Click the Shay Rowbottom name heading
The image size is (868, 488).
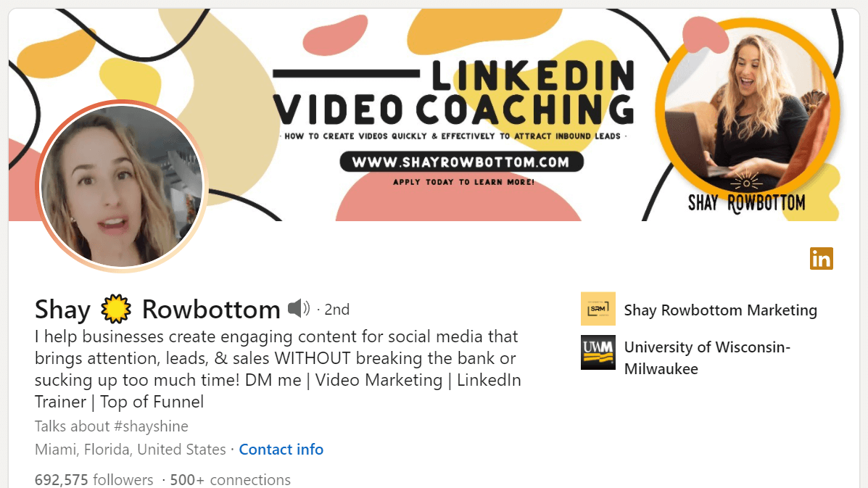(x=158, y=309)
